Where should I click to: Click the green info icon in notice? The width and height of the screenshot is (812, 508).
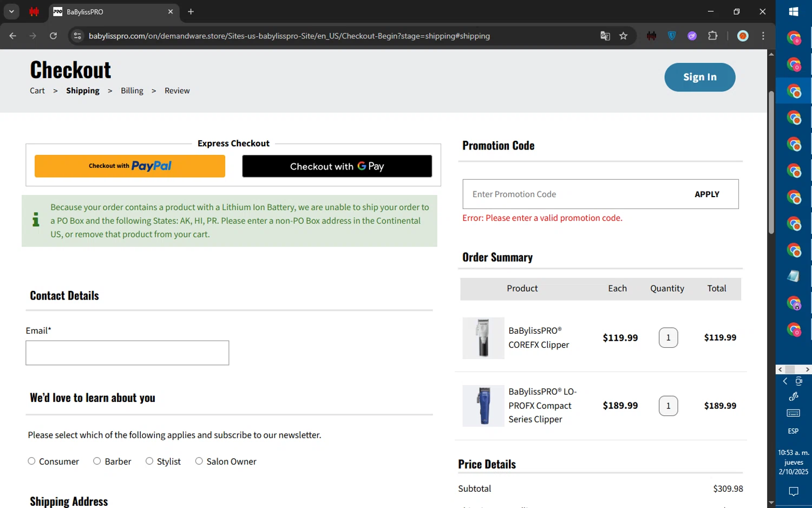coord(36,219)
